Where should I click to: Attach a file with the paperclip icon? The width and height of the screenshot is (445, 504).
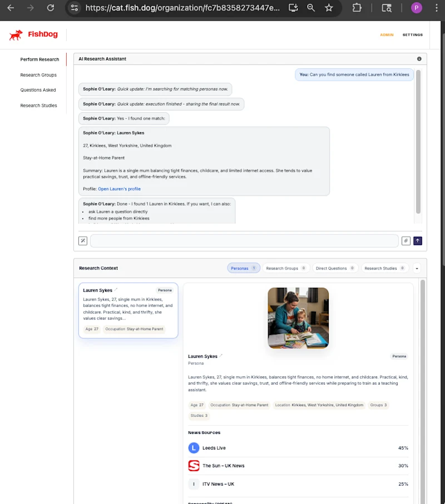(x=406, y=241)
